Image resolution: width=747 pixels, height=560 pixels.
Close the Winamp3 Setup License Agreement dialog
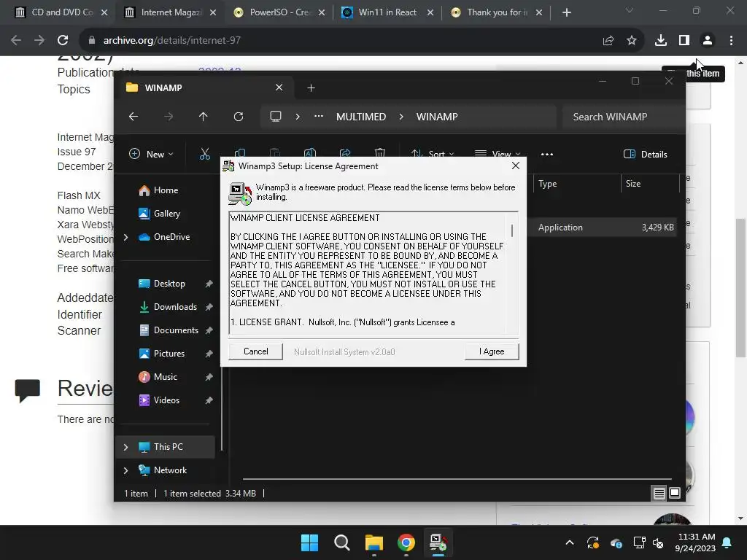[x=516, y=166]
